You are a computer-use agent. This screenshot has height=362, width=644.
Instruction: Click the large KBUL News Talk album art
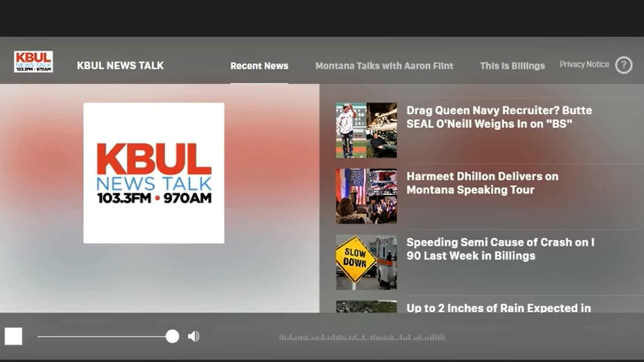(x=154, y=173)
